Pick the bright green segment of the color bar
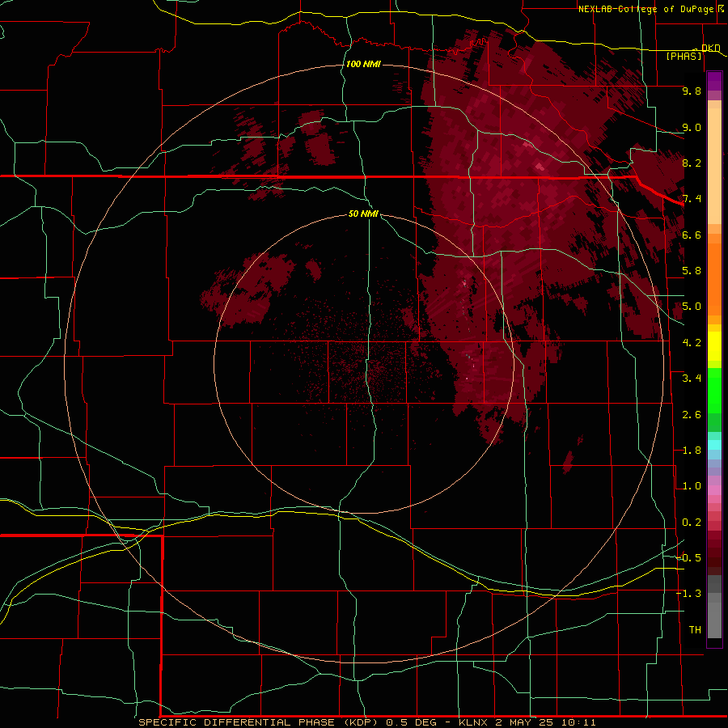The width and height of the screenshot is (728, 728). (x=714, y=391)
